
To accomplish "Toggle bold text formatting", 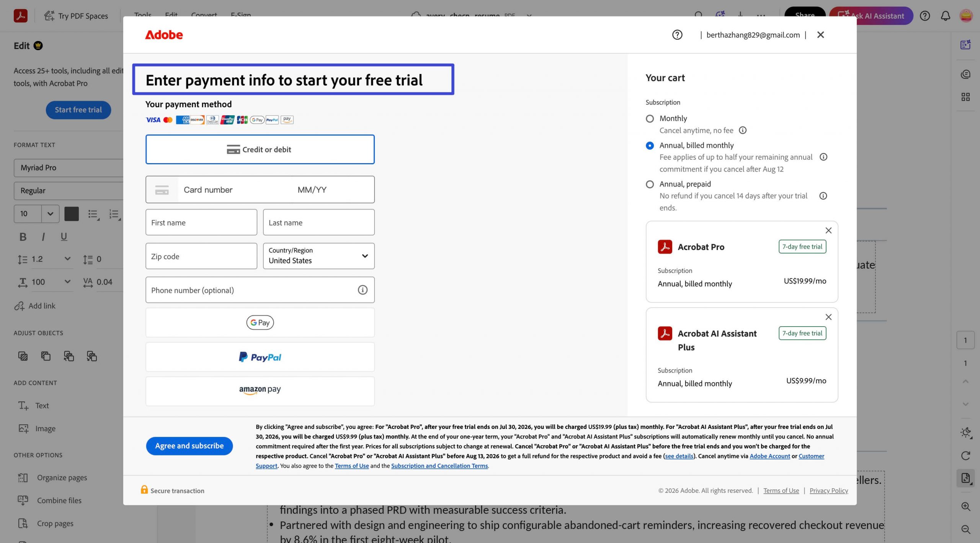I will click(x=23, y=237).
